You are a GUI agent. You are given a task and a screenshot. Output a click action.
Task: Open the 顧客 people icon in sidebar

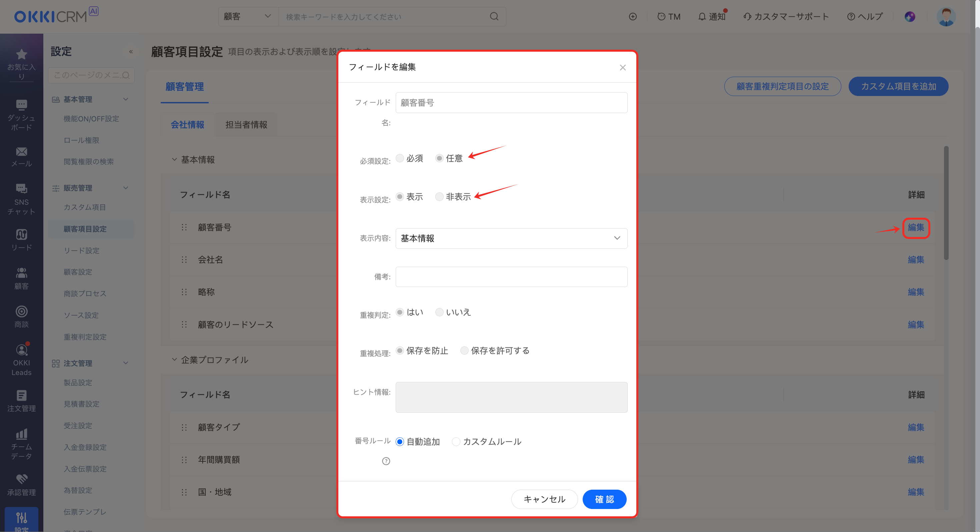coord(21,273)
